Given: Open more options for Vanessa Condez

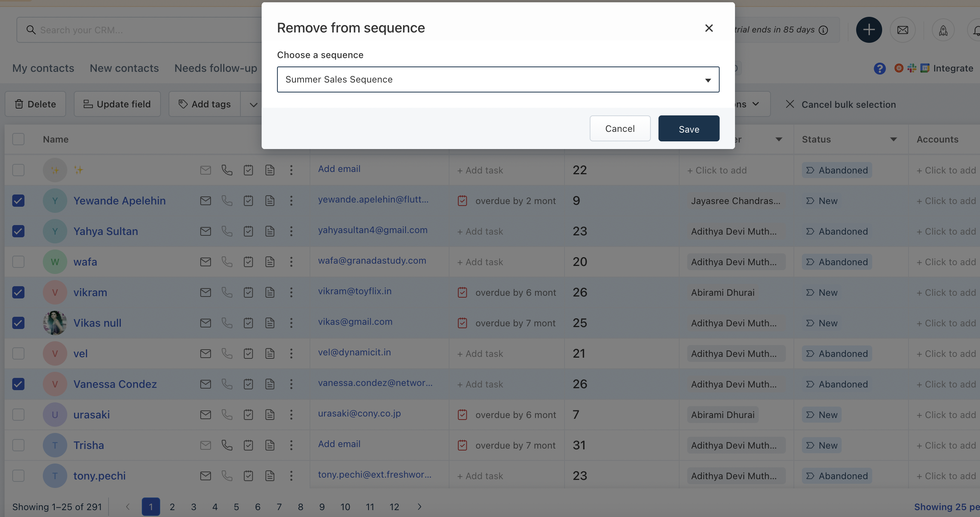Looking at the screenshot, I should coord(291,384).
